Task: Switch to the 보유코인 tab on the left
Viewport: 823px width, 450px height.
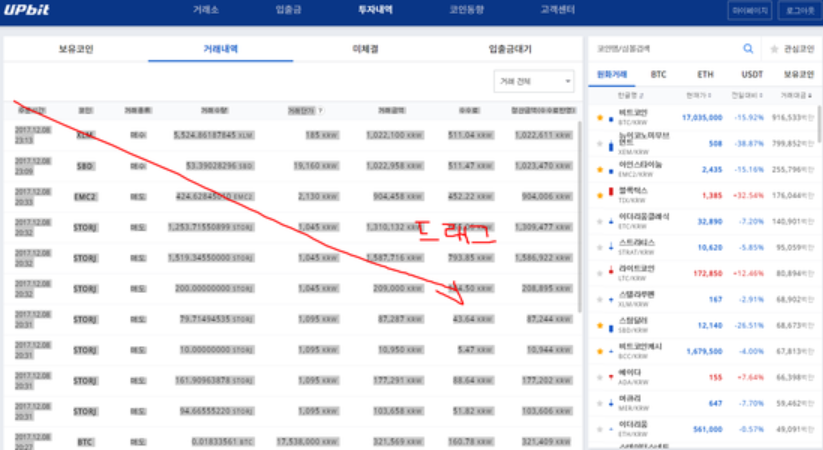Action: click(x=76, y=49)
